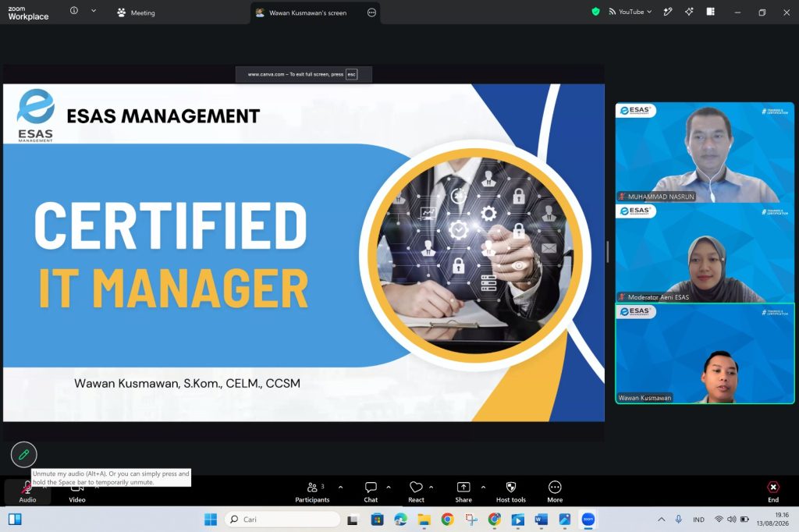The height and width of the screenshot is (532, 799).
Task: Open the React heart menu
Action: tap(417, 492)
